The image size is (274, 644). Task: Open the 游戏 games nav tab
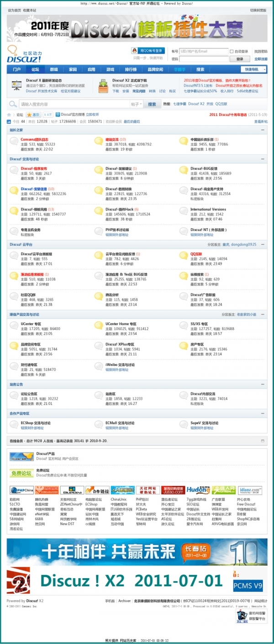pyautogui.click(x=110, y=70)
